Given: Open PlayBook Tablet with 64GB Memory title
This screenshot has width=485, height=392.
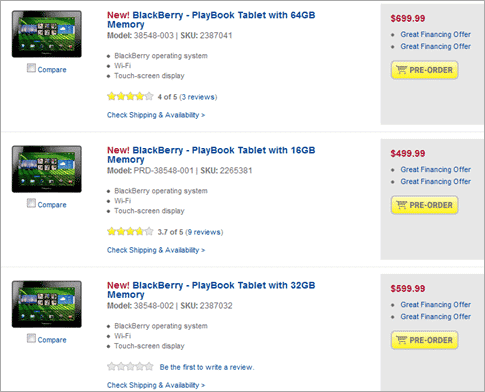Looking at the screenshot, I should click(x=211, y=20).
